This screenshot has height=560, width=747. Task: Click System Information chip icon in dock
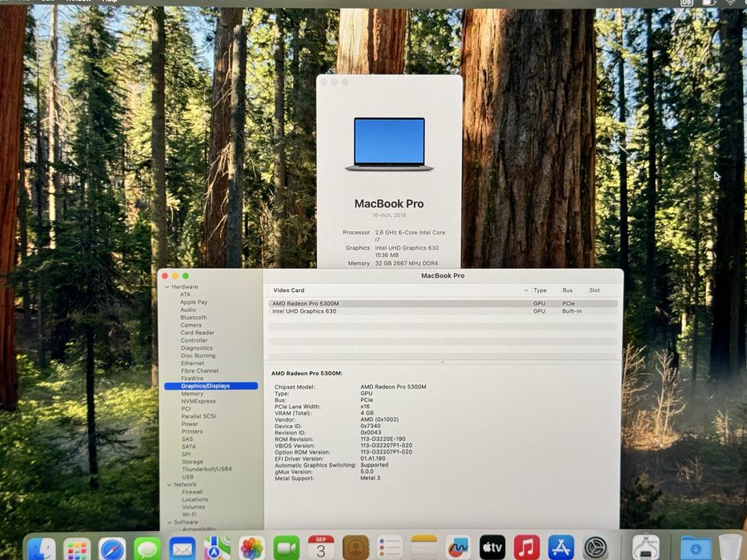coord(645,548)
